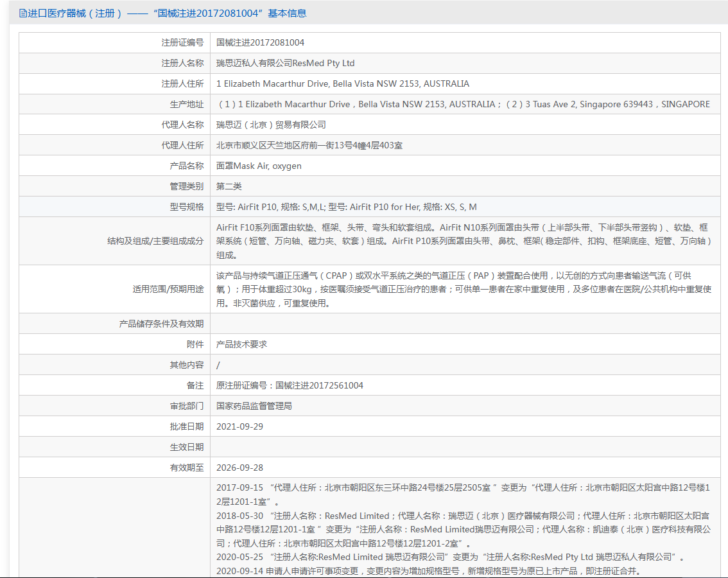Select production address with Singapore 639443
Image resolution: width=728 pixels, height=578 pixels.
pos(464,104)
